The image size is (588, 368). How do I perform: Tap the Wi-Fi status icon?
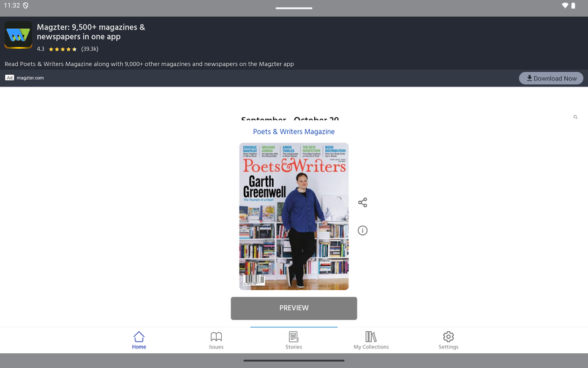565,6
